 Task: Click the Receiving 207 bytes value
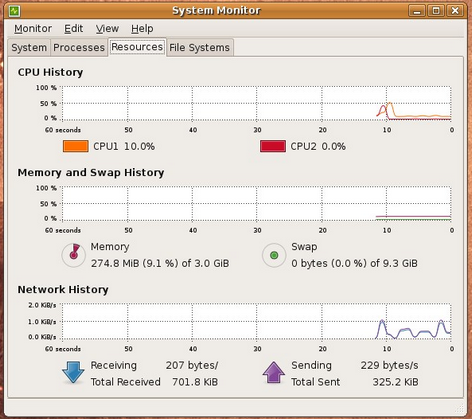pos(192,365)
